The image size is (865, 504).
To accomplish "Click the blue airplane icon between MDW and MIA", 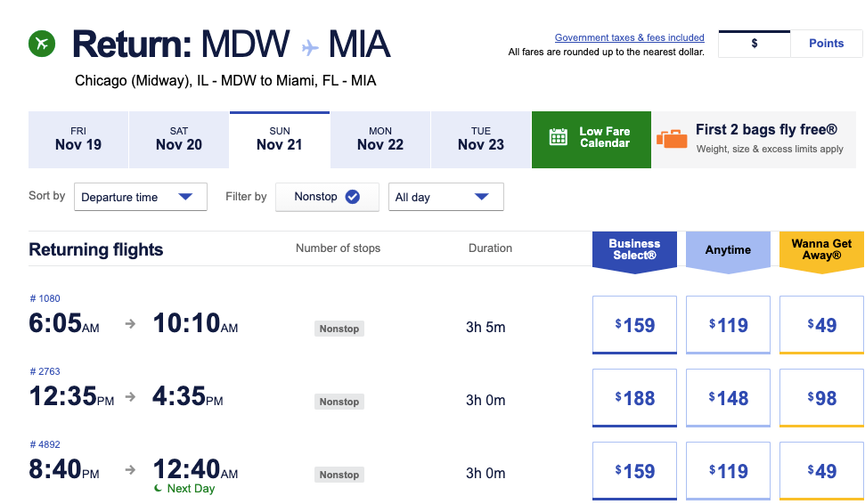I will click(x=310, y=46).
